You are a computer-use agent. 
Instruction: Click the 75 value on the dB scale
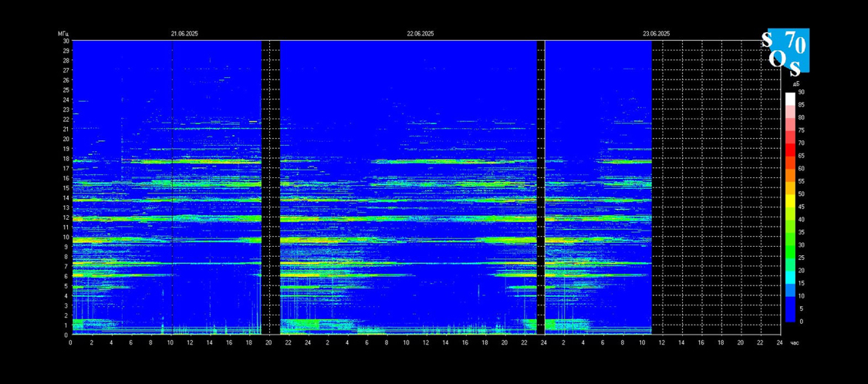tap(801, 130)
